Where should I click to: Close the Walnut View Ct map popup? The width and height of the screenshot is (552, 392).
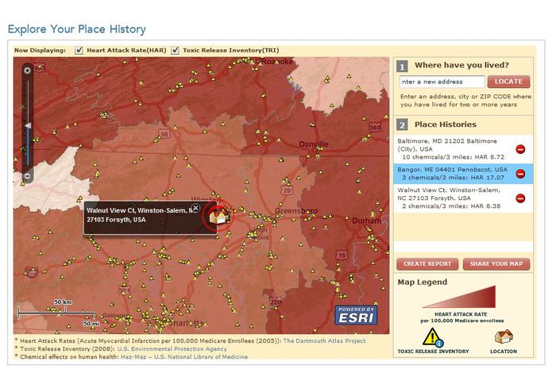[x=195, y=208]
